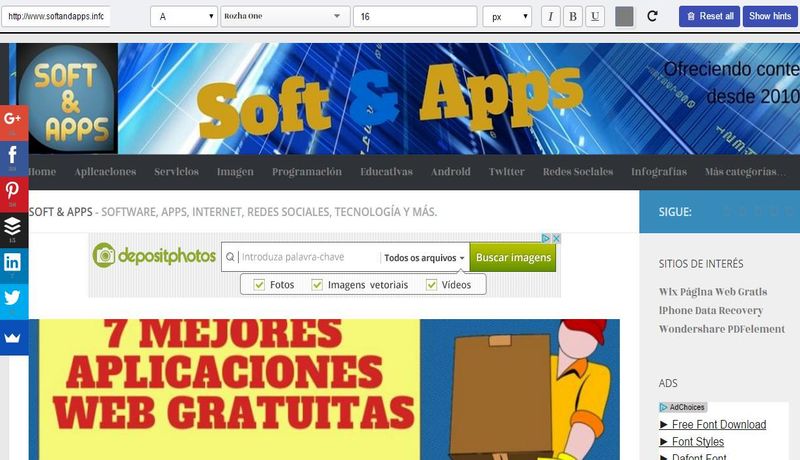Screen dimensions: 800x460
Task: Open the Más categorías menu item
Action: pos(745,172)
